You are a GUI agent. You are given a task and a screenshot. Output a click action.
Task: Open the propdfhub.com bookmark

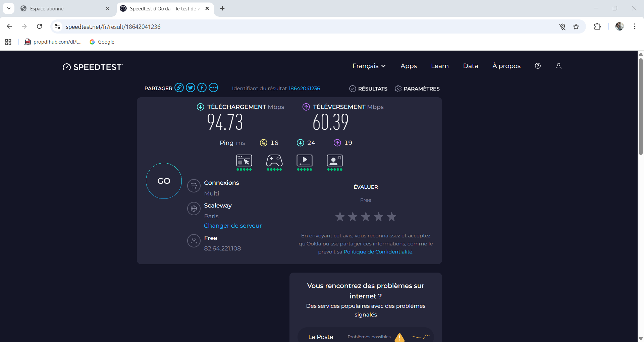53,42
